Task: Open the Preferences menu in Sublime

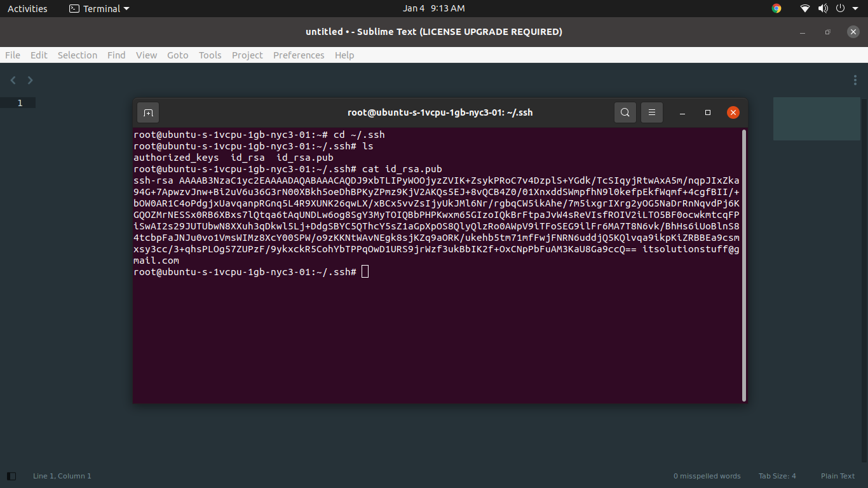Action: (299, 55)
